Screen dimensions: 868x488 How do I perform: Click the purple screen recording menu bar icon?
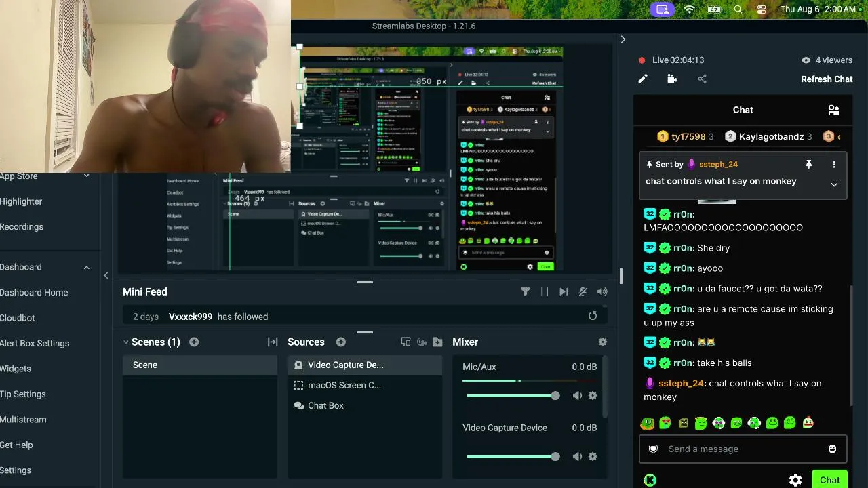tap(663, 9)
